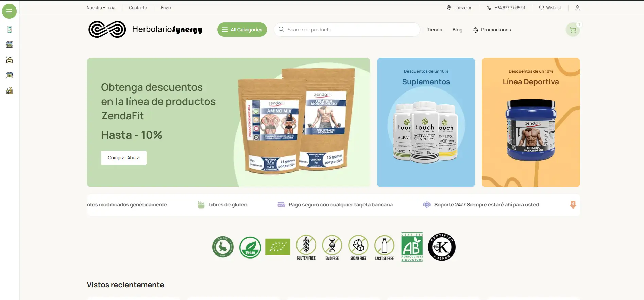Open the Línea Deportiva discount banner
644x300 pixels.
click(x=531, y=122)
